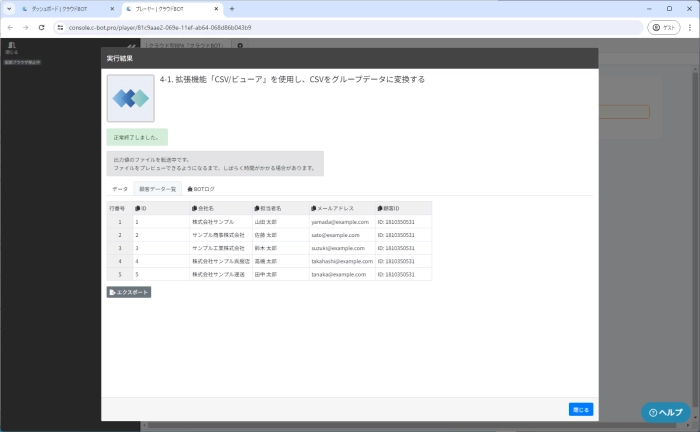Click the エクスポート button

tap(129, 292)
